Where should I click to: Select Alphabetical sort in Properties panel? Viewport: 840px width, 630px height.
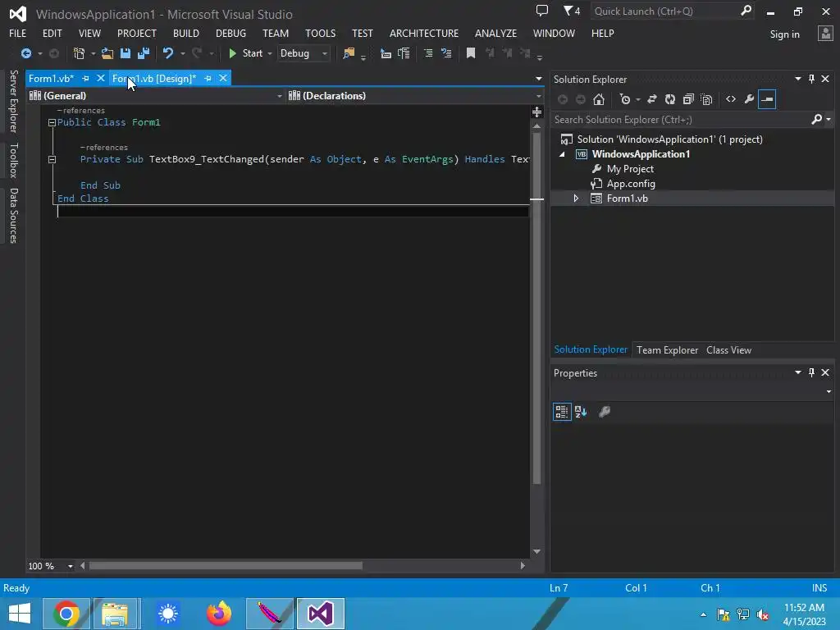(581, 412)
